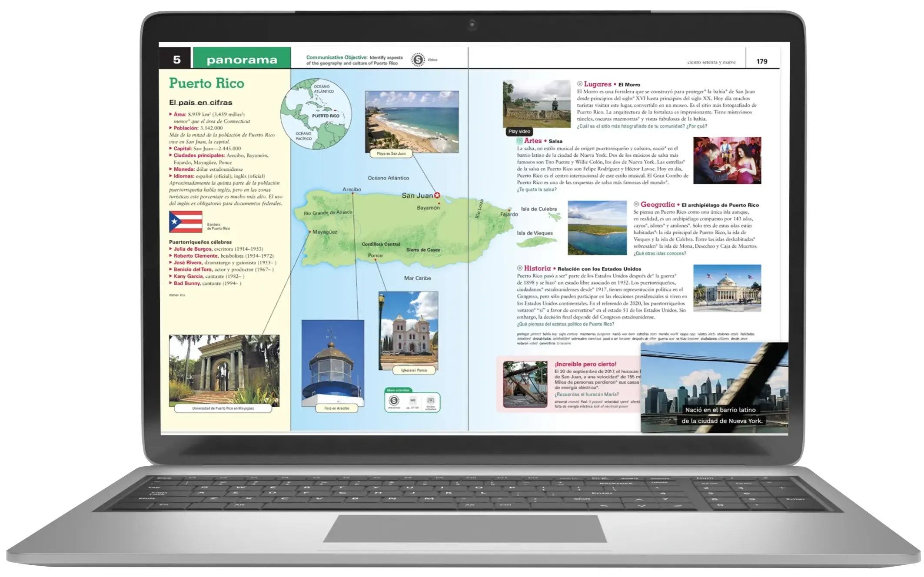Click the 'Communicative Objective' text
Viewport: 924px width, 577px height.
tap(336, 57)
